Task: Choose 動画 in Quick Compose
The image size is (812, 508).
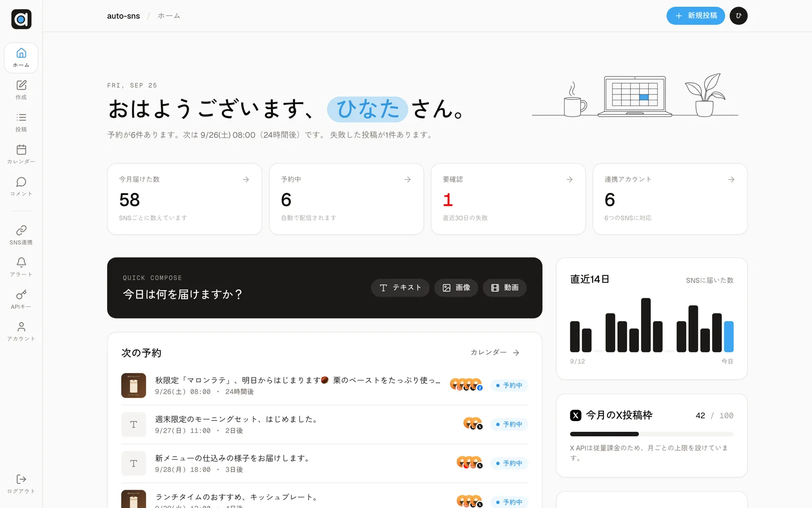Action: [504, 288]
